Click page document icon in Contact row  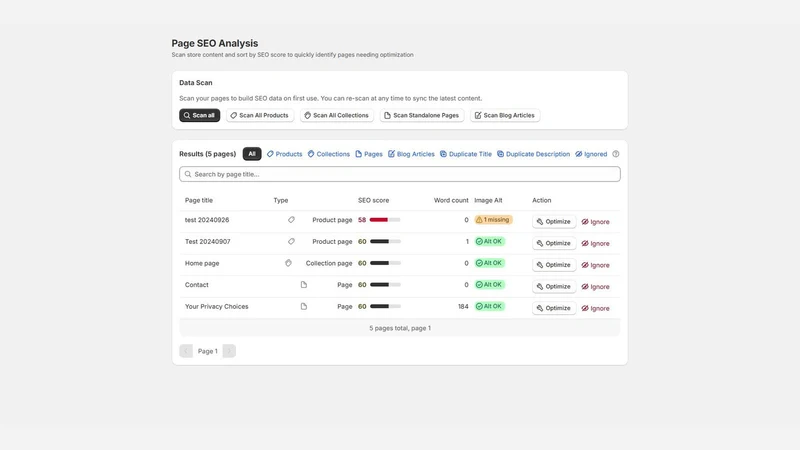coord(304,285)
